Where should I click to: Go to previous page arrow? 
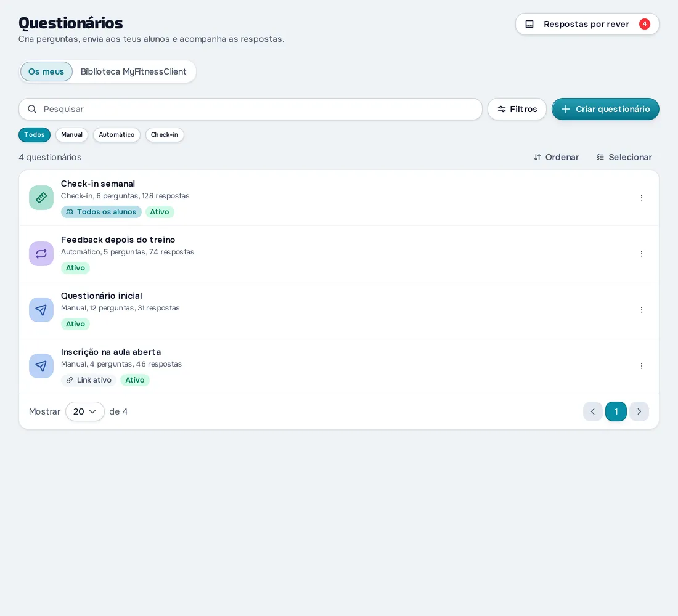592,411
